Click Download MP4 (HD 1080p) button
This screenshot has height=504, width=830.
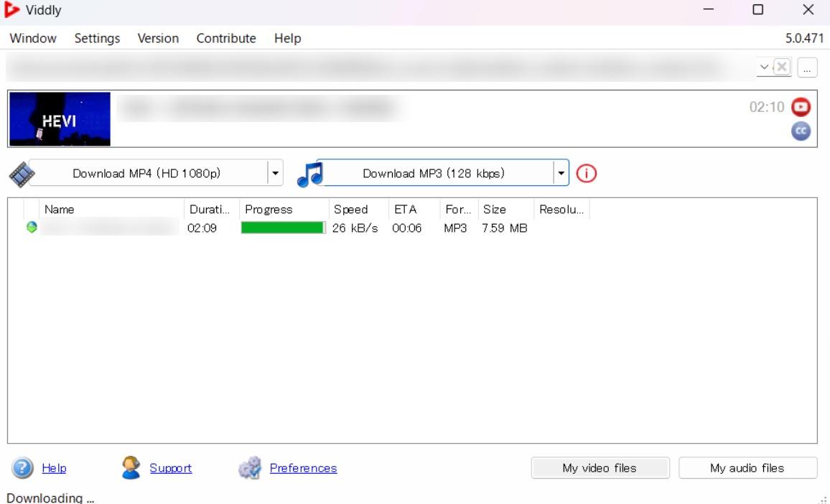click(148, 173)
